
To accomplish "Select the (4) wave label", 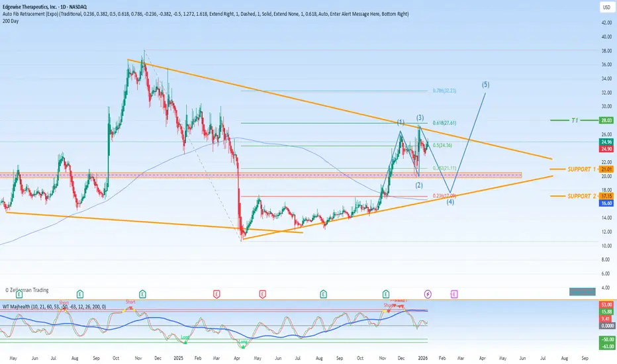I will click(x=450, y=202).
